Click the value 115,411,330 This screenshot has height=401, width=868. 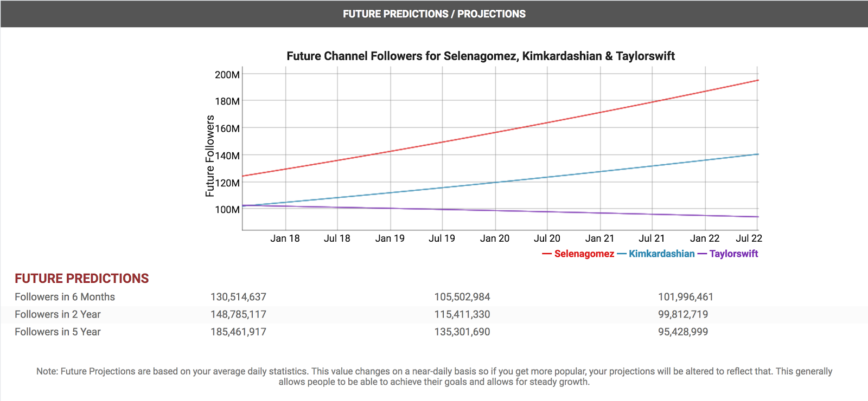[x=462, y=314]
